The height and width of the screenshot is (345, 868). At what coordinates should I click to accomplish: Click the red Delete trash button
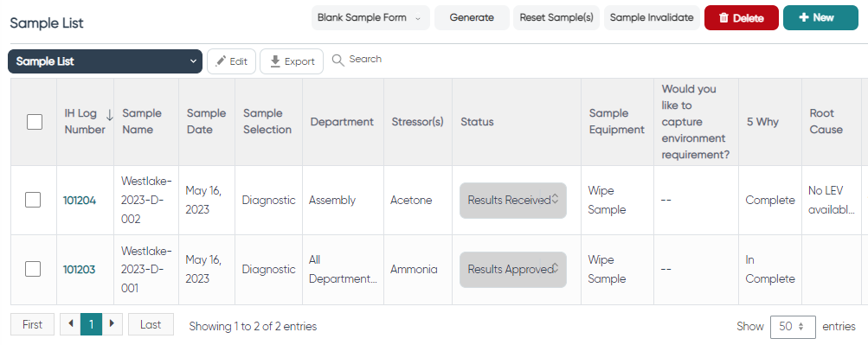pos(742,17)
